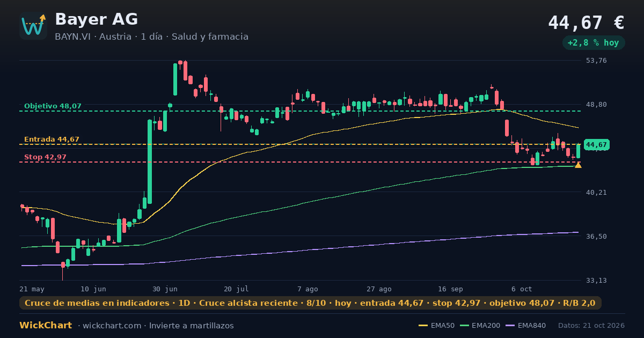The image size is (644, 338).
Task: Click the 20 jul date label
Action: [x=236, y=289]
